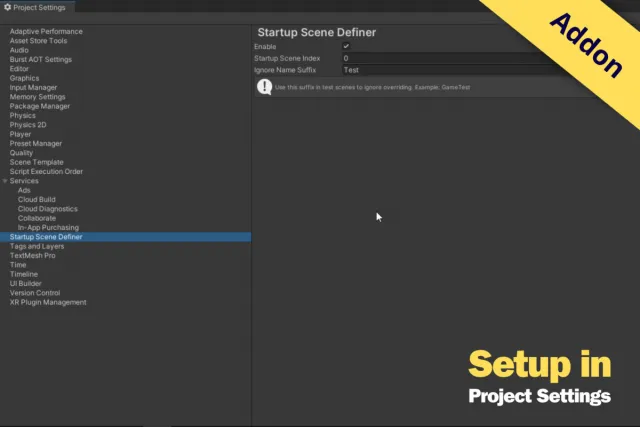Open Memory Settings
The height and width of the screenshot is (427, 640).
pyautogui.click(x=38, y=97)
